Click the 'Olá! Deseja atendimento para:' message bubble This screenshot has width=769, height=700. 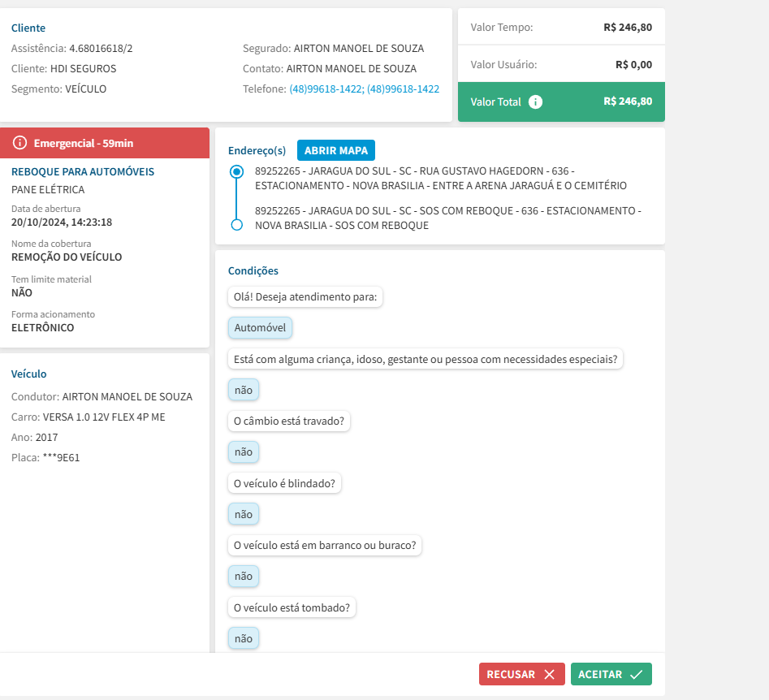coord(305,297)
